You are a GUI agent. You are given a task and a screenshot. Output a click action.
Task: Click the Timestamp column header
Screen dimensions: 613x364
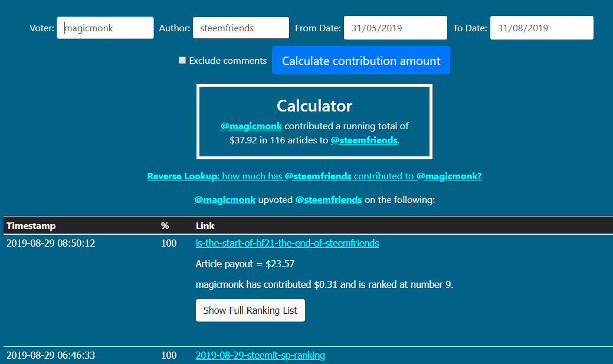[31, 225]
